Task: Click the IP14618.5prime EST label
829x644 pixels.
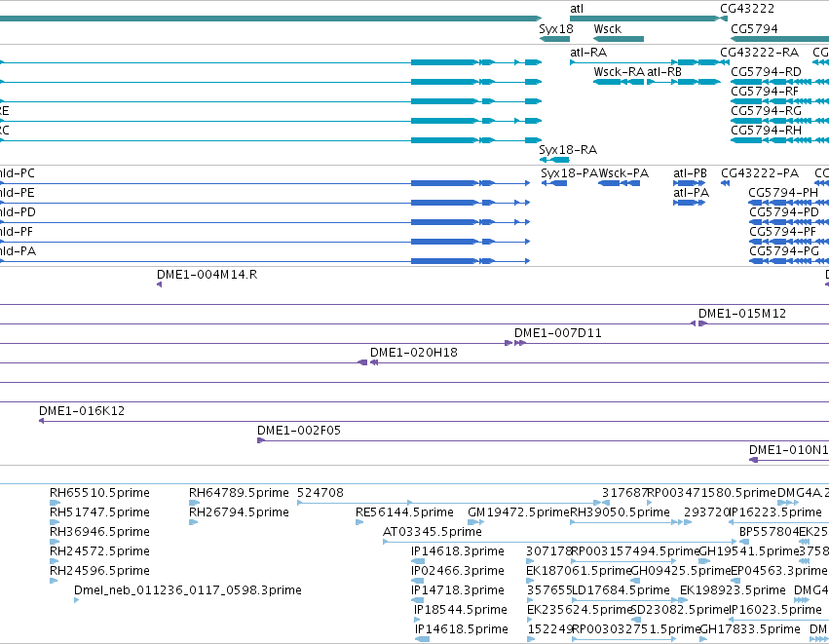Action: click(462, 629)
